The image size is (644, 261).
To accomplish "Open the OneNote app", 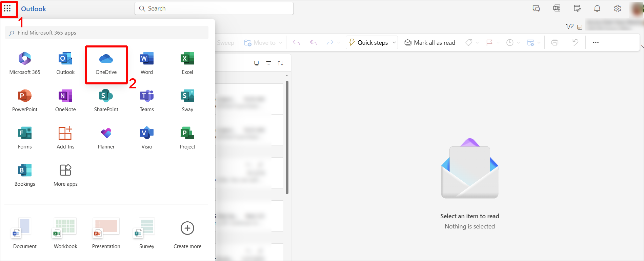I will click(x=65, y=101).
